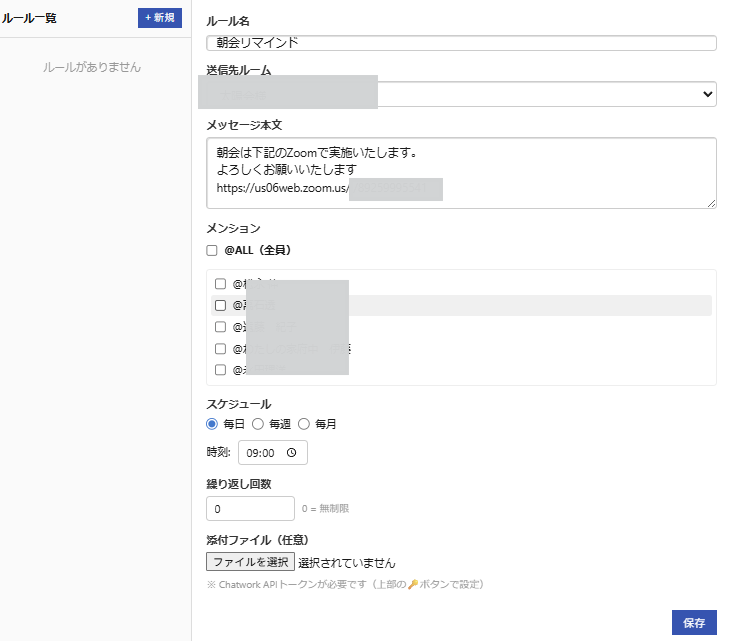Click the 選択されていません file status text
This screenshot has height=641, width=729.
(347, 563)
